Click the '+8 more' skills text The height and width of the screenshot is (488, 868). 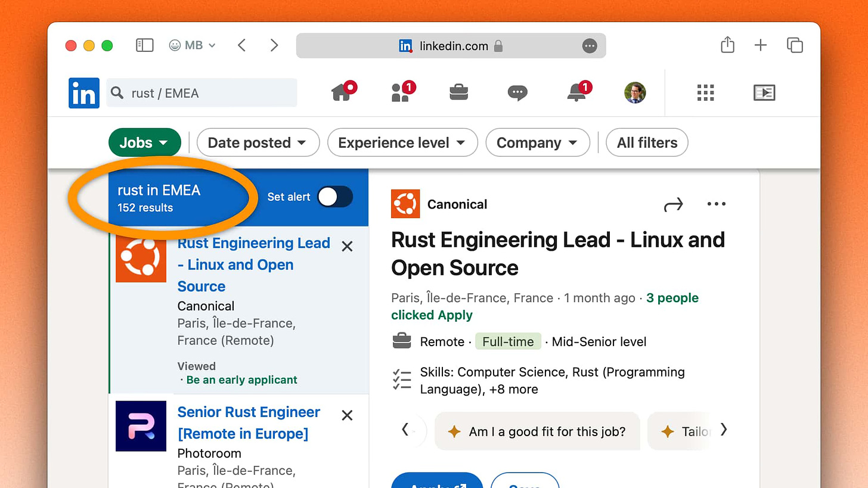pos(513,389)
